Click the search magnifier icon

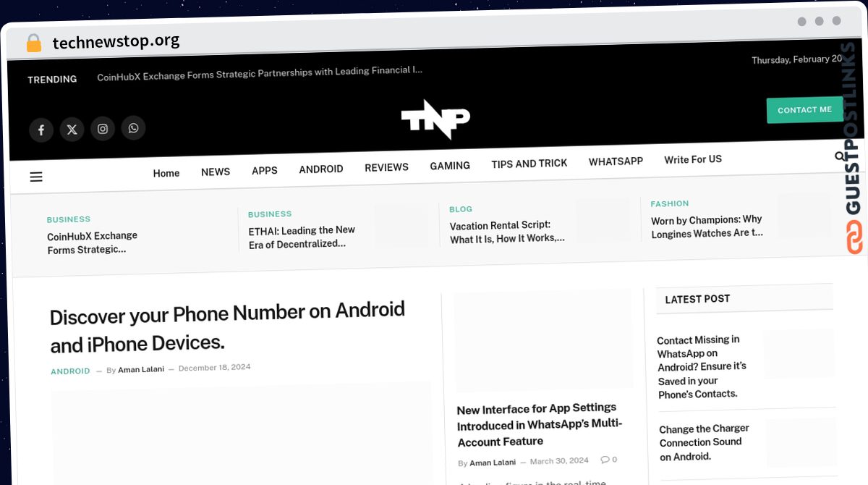(840, 156)
